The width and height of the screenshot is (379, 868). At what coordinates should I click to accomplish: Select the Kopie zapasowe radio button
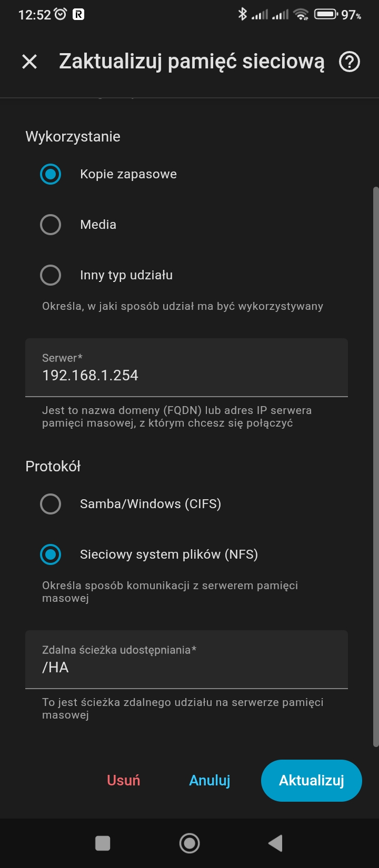pos(51,174)
